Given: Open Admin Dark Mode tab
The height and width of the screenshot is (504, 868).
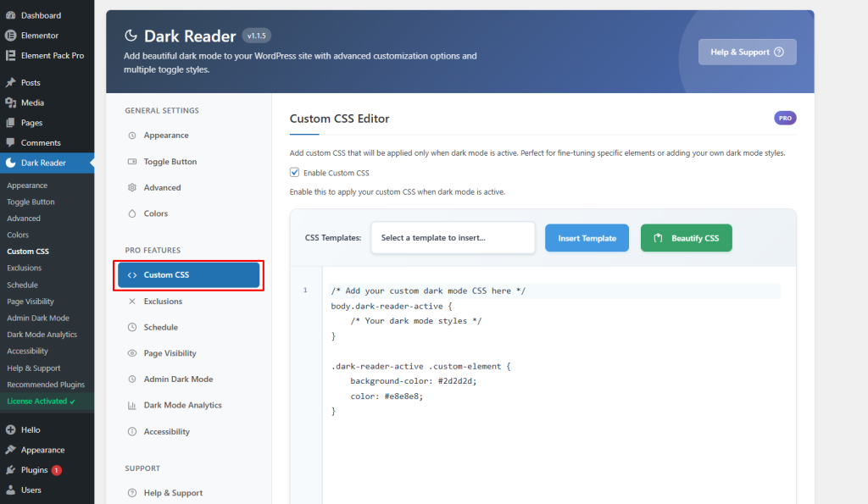Looking at the screenshot, I should [x=189, y=379].
